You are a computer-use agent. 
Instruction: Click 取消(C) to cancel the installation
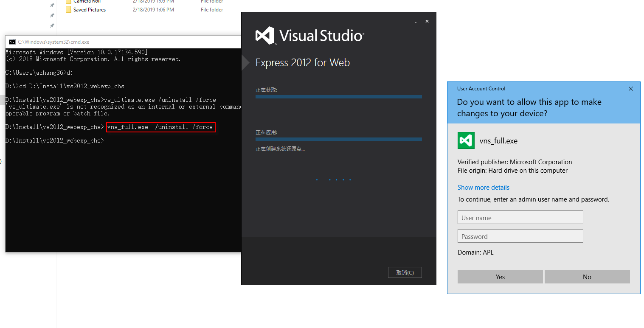coord(405,272)
